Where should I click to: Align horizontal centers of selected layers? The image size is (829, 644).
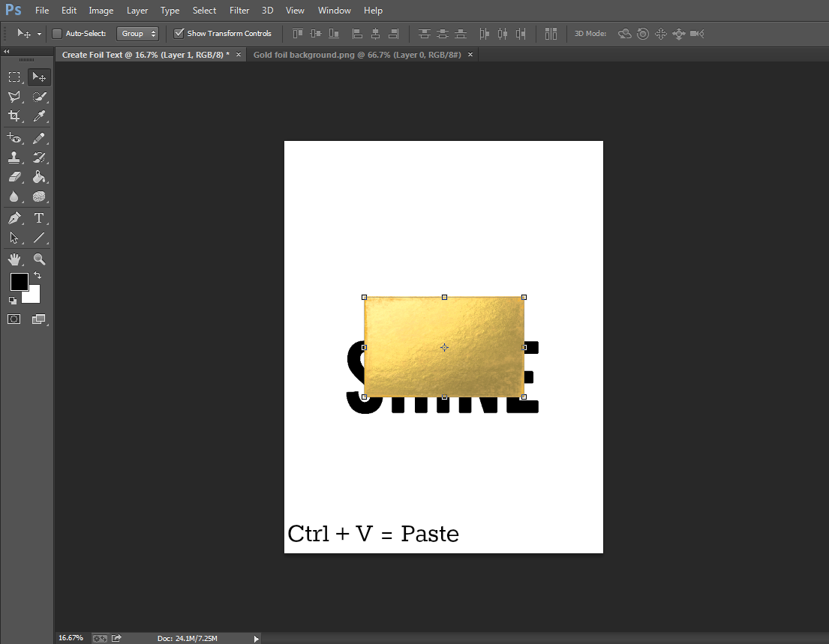(x=375, y=34)
